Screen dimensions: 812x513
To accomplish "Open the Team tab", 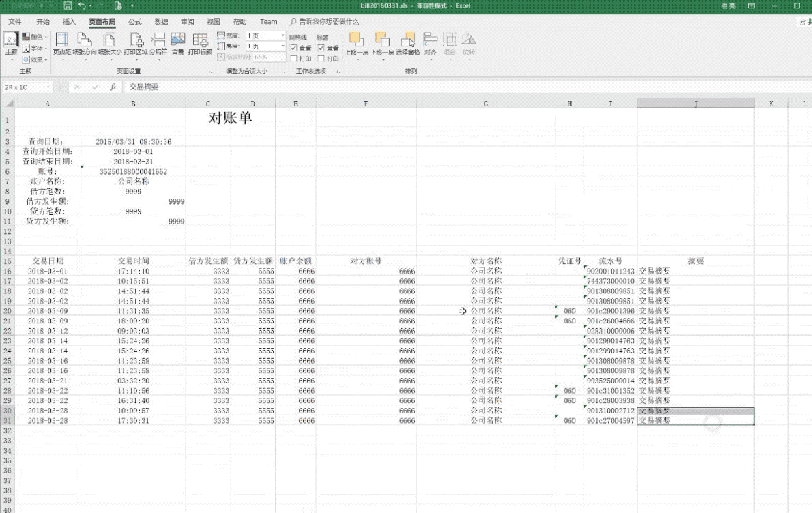I will [268, 22].
